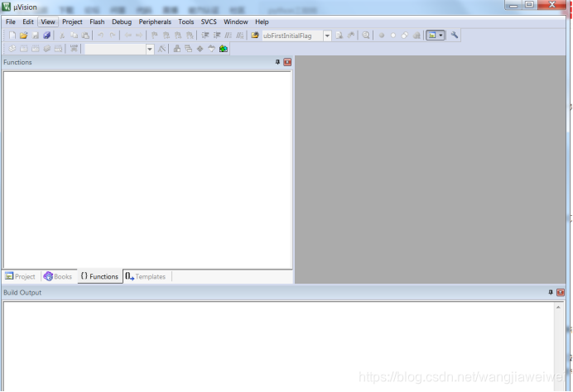Image resolution: width=573 pixels, height=392 pixels.
Task: Click the Save All icon
Action: pos(46,36)
